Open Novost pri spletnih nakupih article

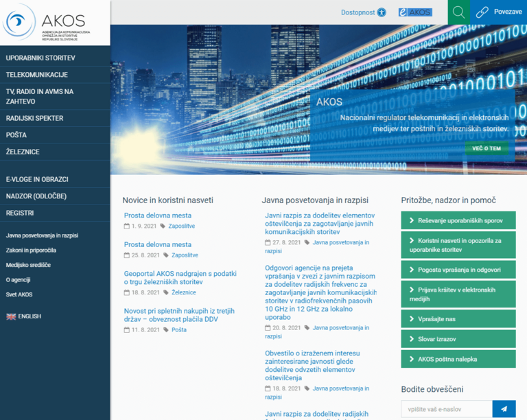point(179,315)
